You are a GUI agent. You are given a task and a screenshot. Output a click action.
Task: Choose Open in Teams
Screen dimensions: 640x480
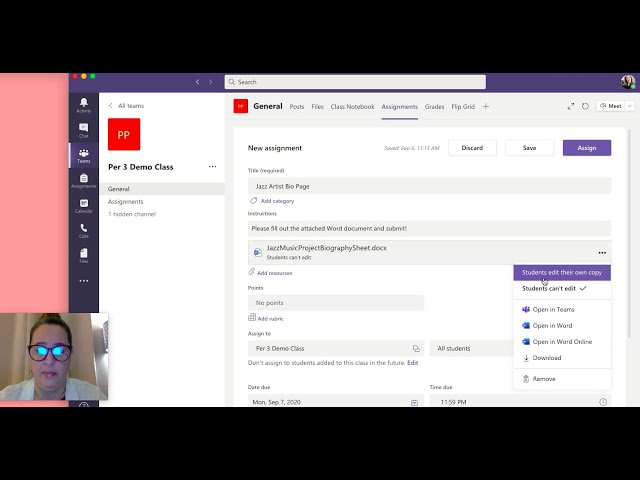coord(562,309)
